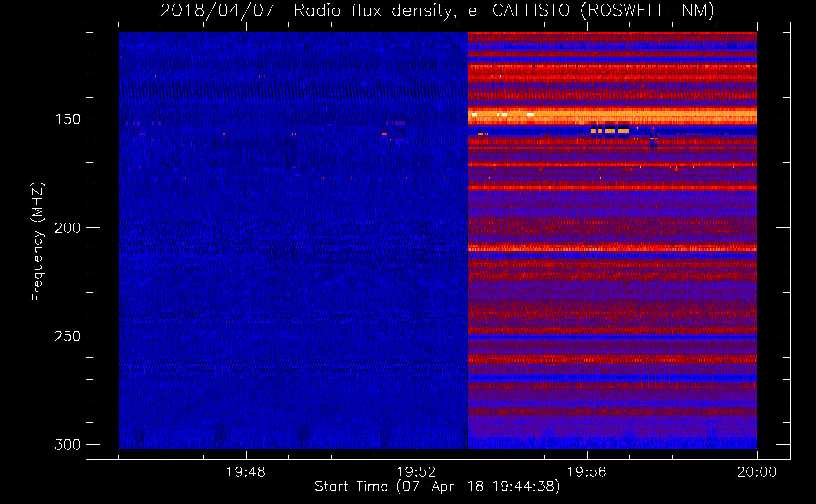Click the 19:52 time tick label

click(x=416, y=472)
